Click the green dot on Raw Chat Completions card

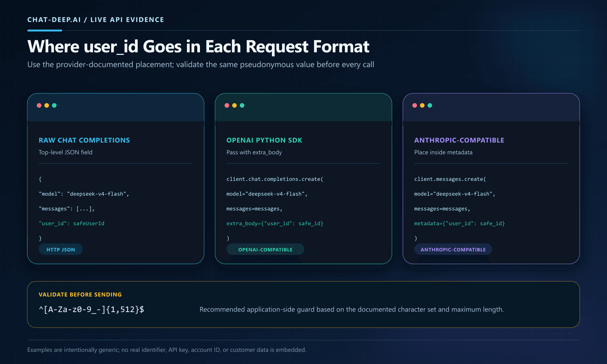pos(54,105)
